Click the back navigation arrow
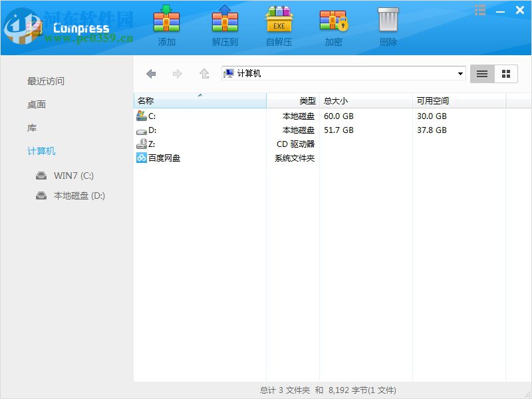Viewport: 532px width, 399px height. [x=151, y=73]
